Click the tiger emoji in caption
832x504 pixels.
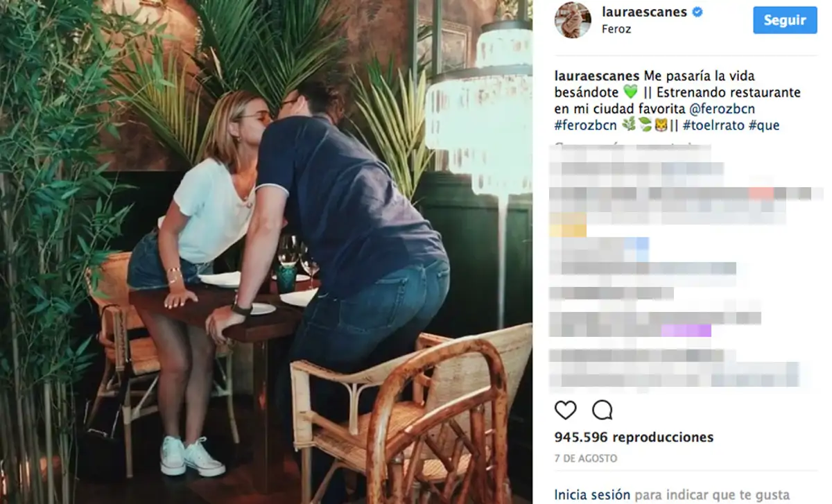coord(660,125)
